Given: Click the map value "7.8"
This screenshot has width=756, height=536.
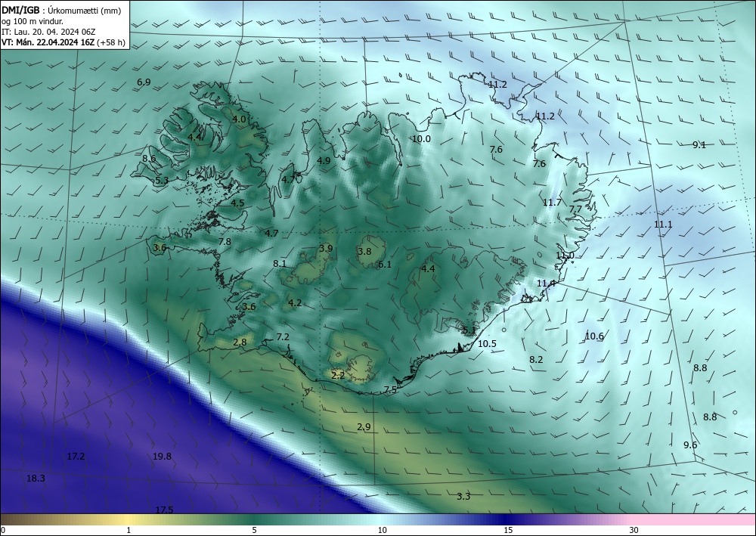Looking at the screenshot, I should 225,241.
